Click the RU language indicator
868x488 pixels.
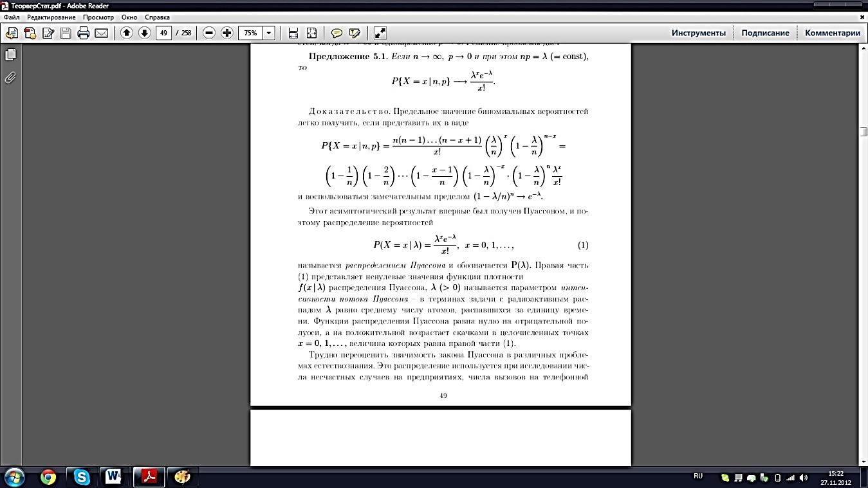pos(698,476)
